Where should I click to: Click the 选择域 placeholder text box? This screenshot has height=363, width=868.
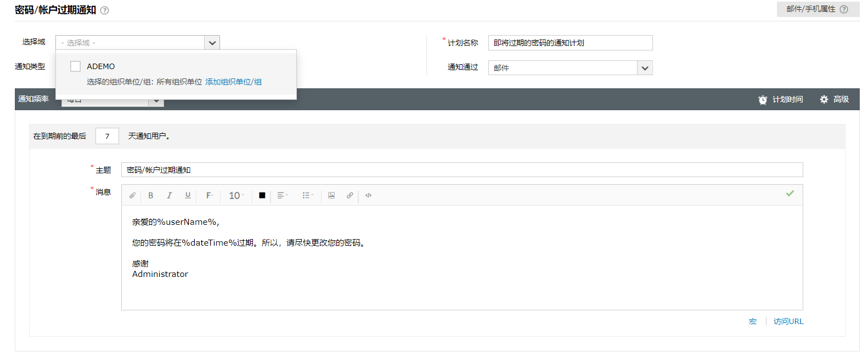tap(130, 43)
